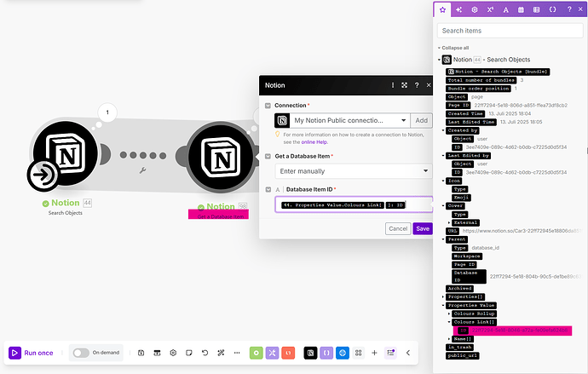This screenshot has width=588, height=374.
Task: Toggle the On demand scheduling switch
Action: click(x=81, y=353)
